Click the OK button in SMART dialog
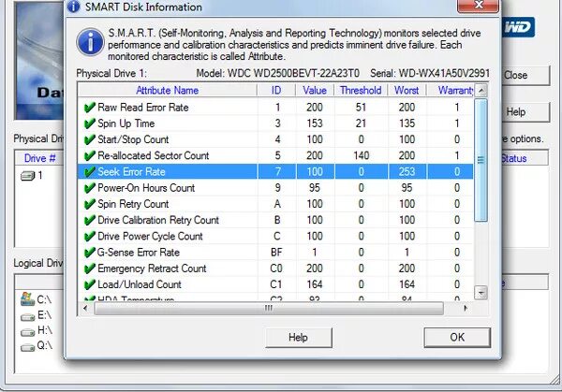Viewport: 562px width, 392px height. coord(457,337)
